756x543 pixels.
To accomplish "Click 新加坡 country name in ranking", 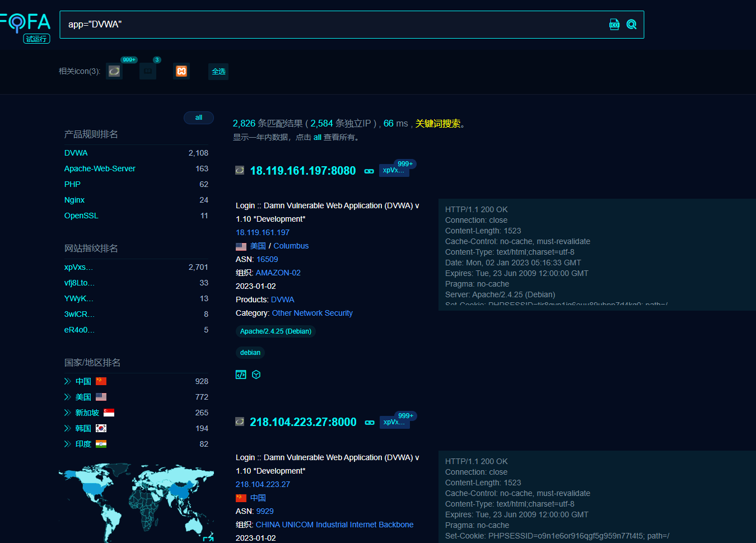I will tap(87, 413).
